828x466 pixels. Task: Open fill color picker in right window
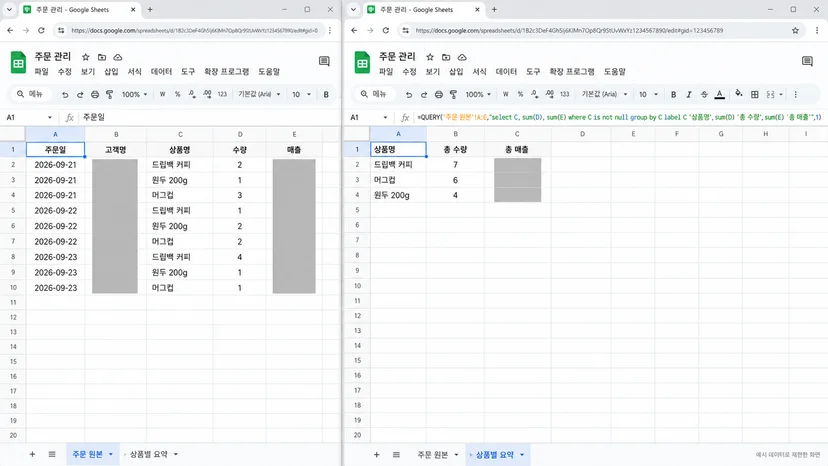739,94
